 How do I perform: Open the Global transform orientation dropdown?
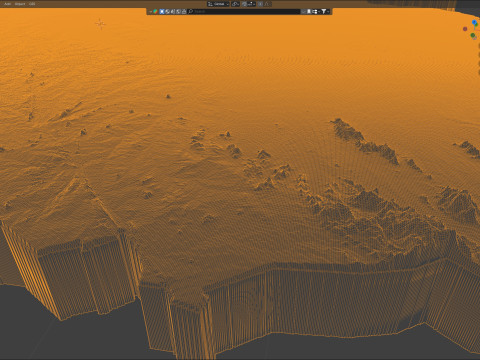[218, 4]
